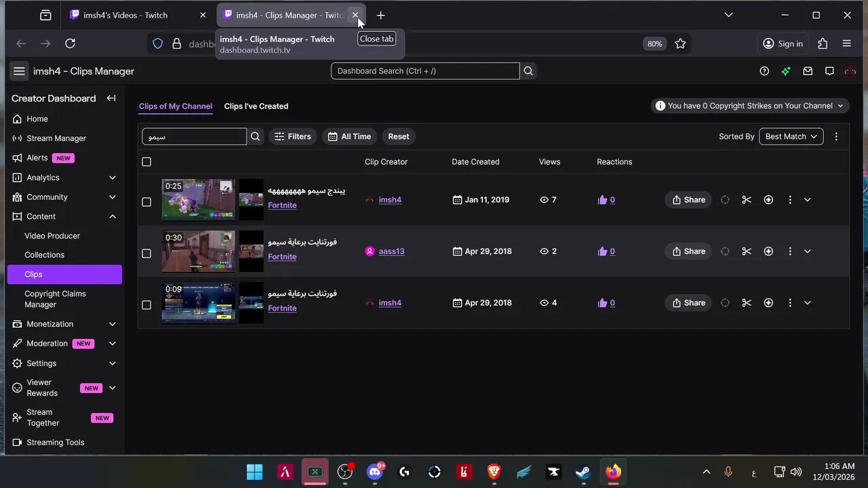Click the scissors icon for the aass13 clip
The image size is (868, 488).
tap(747, 251)
